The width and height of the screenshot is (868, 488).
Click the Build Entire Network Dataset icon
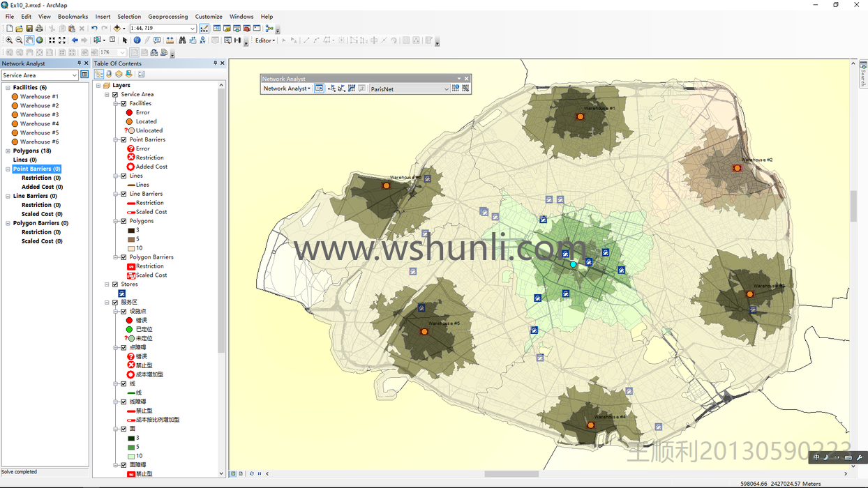click(465, 89)
